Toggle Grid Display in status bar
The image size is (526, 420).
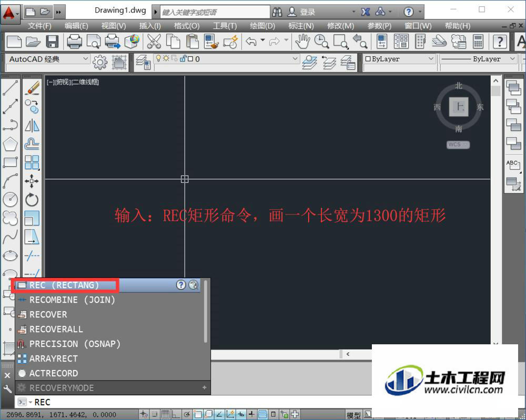(x=165, y=414)
